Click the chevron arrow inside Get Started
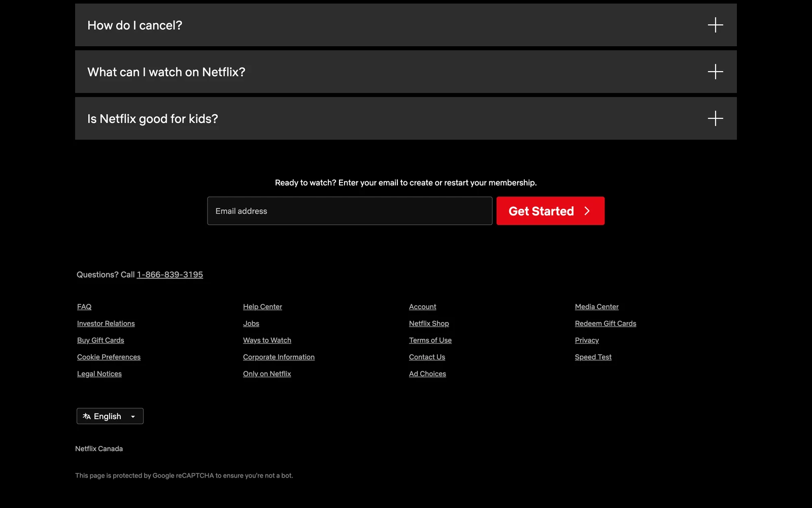812x508 pixels. click(587, 211)
